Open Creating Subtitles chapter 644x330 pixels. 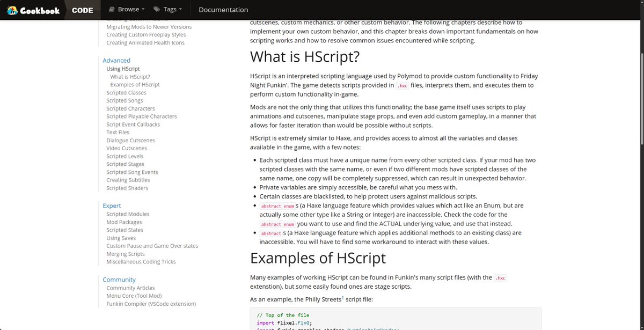pyautogui.click(x=128, y=180)
